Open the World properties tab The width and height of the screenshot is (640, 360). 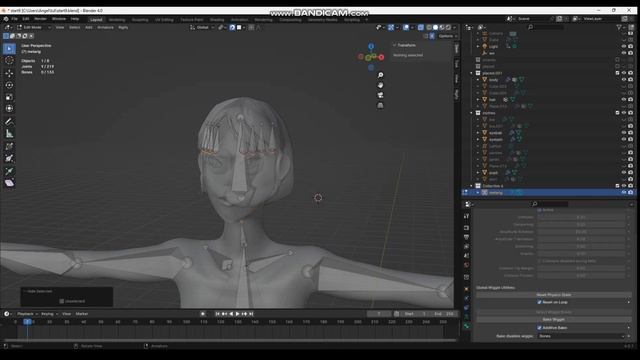click(467, 265)
